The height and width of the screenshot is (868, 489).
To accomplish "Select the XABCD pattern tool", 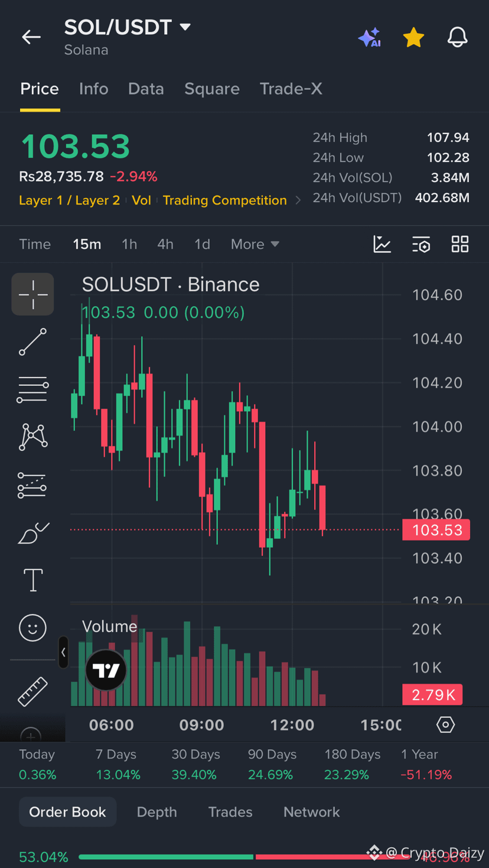I will tap(32, 437).
